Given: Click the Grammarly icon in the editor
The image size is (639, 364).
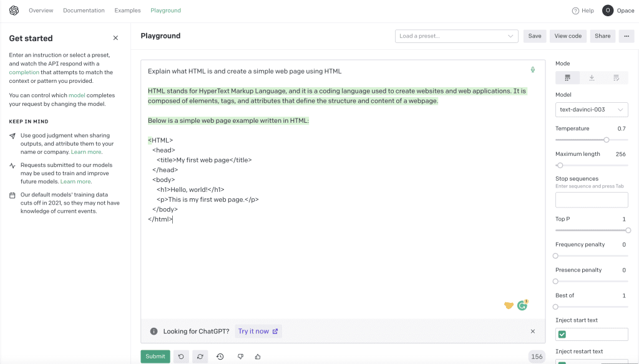Looking at the screenshot, I should click(522, 305).
